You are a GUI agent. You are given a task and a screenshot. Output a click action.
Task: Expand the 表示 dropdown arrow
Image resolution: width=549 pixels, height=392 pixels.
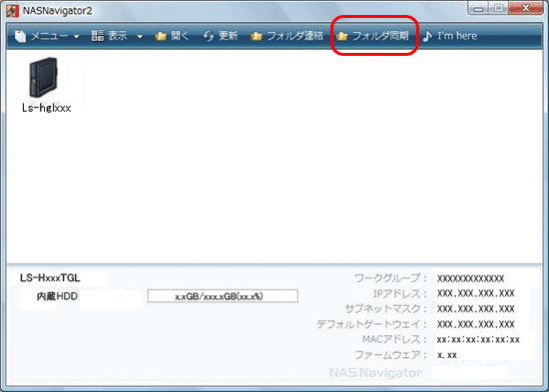[140, 36]
